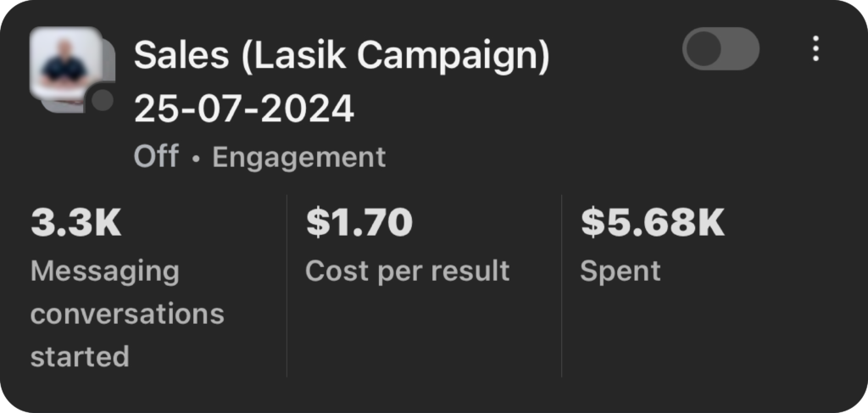
Task: Click the gray status dot on thumbnail
Action: click(103, 100)
